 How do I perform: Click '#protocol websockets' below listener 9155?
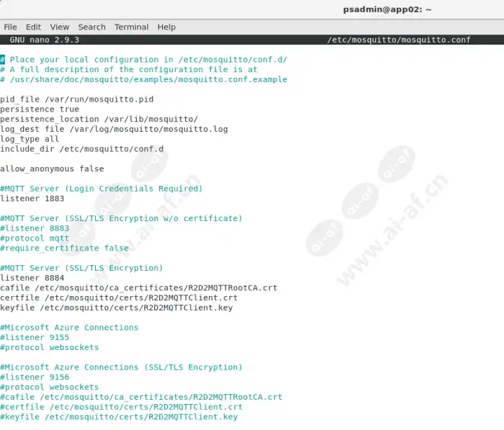[x=50, y=348]
